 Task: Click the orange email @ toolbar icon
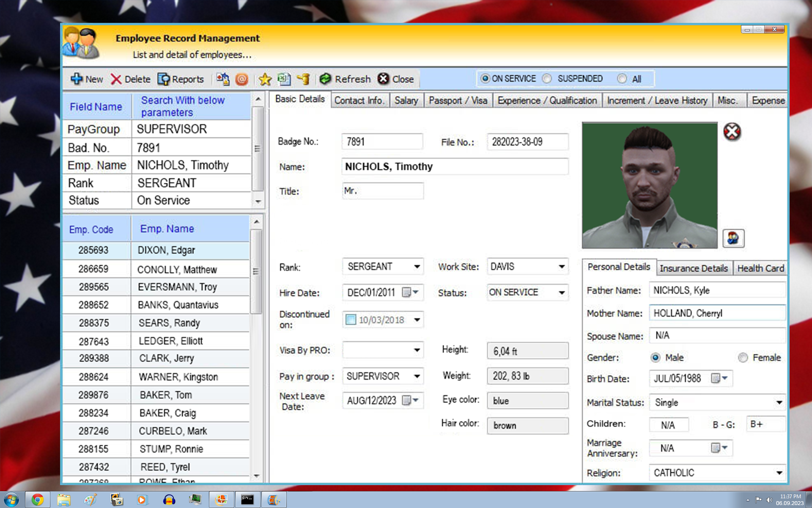point(242,79)
